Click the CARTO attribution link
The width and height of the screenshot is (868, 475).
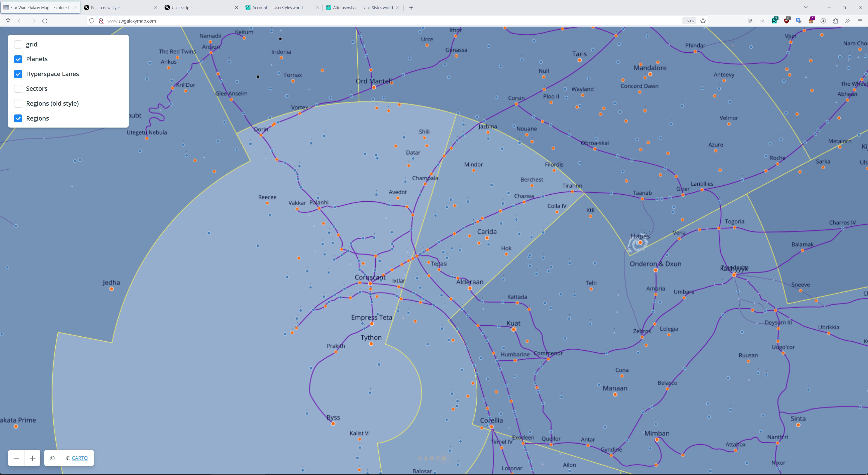[x=80, y=458]
